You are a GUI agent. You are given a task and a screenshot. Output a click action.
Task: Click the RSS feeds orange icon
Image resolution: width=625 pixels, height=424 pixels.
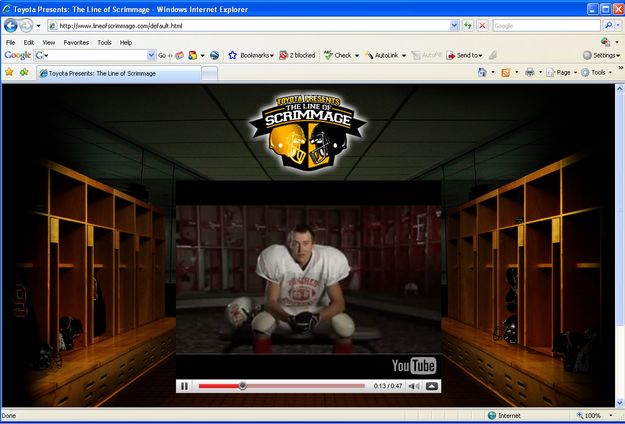[505, 72]
